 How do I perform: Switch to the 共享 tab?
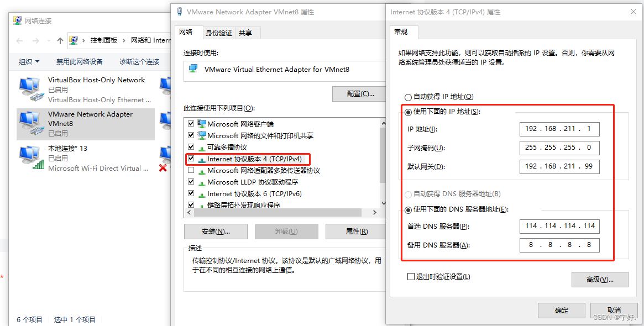pyautogui.click(x=245, y=33)
